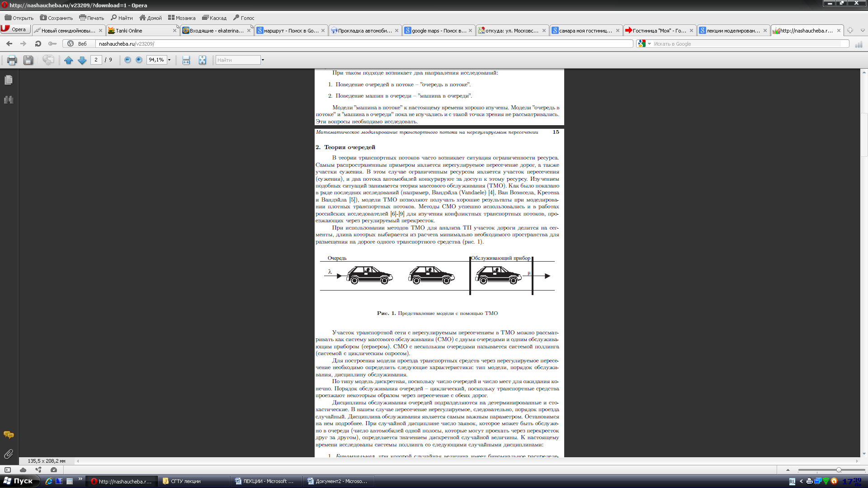Save a copy of the PDF
The width and height of the screenshot is (868, 488).
tap(28, 60)
